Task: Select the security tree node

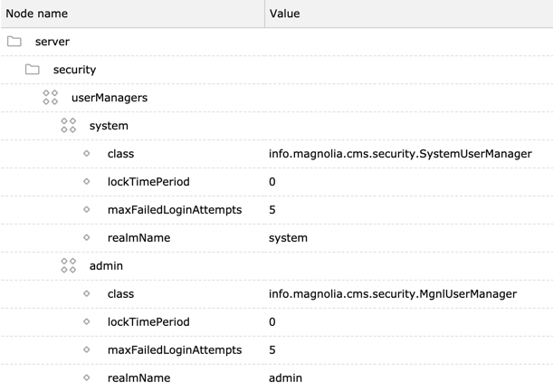Action: 74,70
